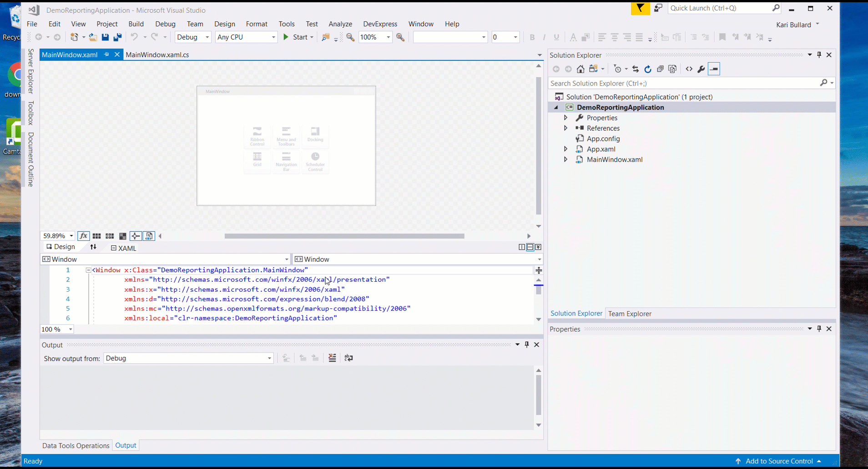
Task: Click the Toggle Word Wrap icon in Output
Action: click(349, 358)
